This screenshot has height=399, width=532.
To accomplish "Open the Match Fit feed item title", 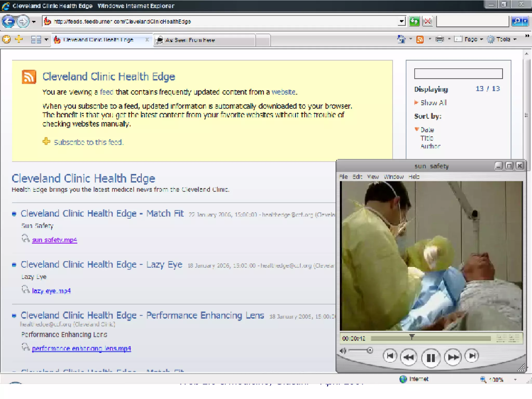I will coord(102,213).
